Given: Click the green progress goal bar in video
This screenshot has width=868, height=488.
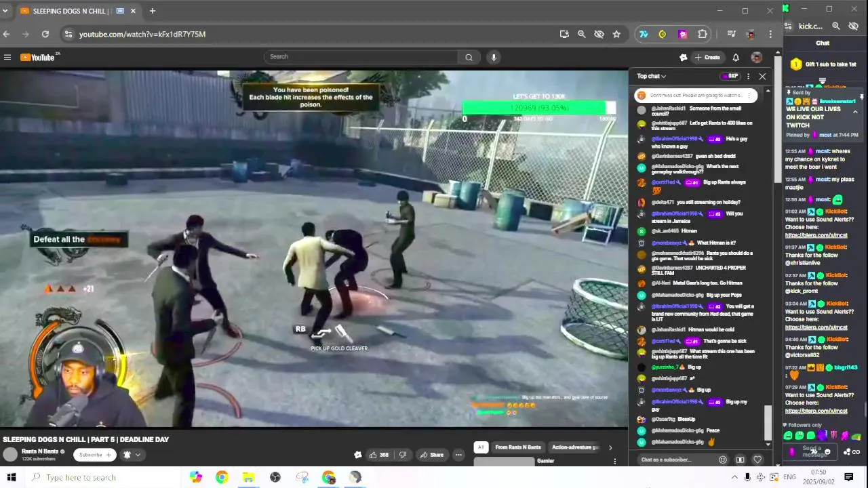Looking at the screenshot, I should coord(539,108).
